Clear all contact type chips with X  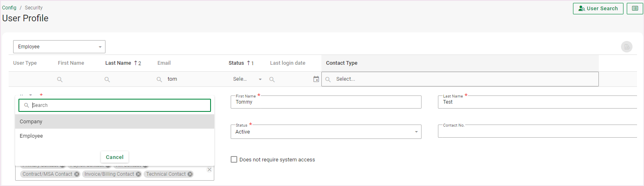click(x=209, y=170)
